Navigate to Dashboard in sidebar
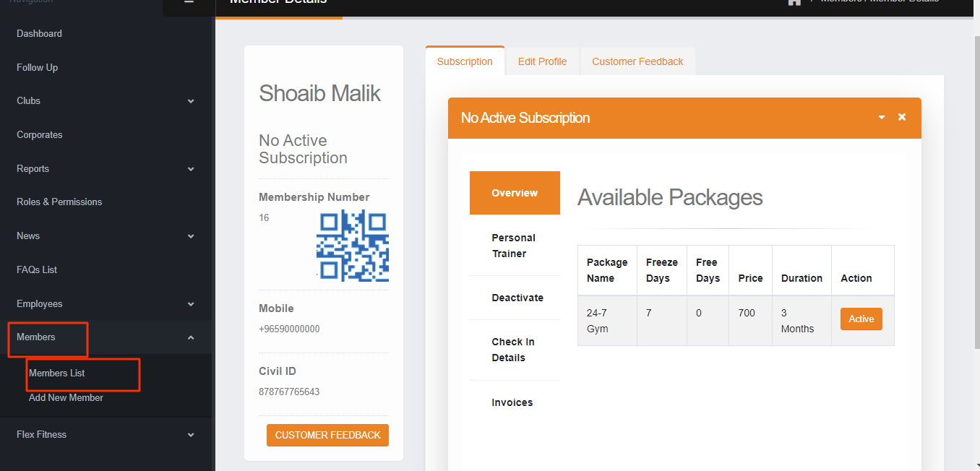The image size is (980, 471). click(x=39, y=34)
